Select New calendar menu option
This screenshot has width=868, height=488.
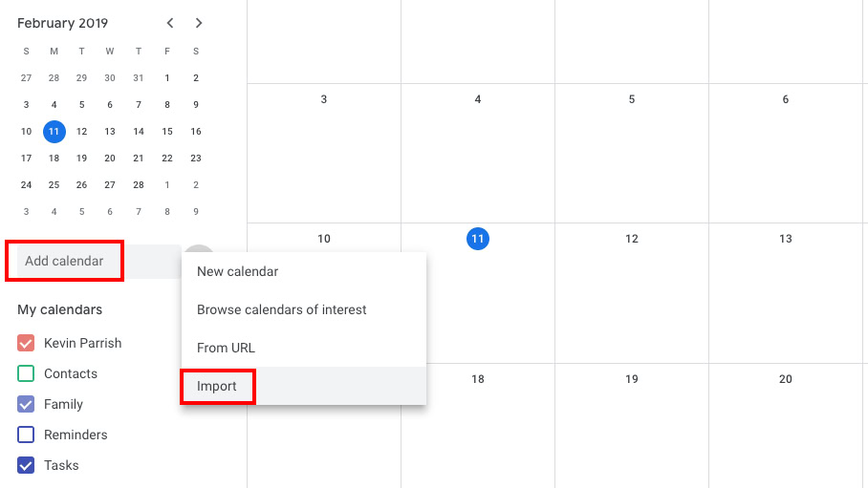coord(238,271)
